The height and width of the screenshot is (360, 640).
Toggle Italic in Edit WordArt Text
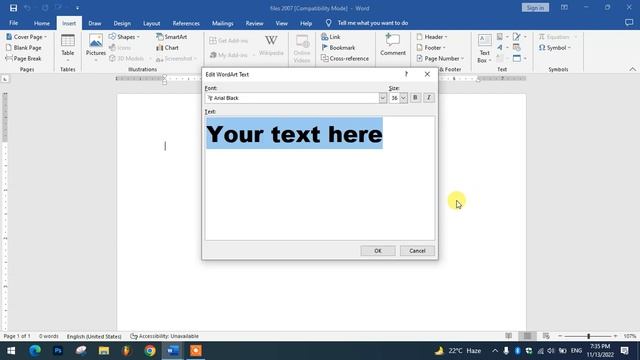(x=429, y=98)
